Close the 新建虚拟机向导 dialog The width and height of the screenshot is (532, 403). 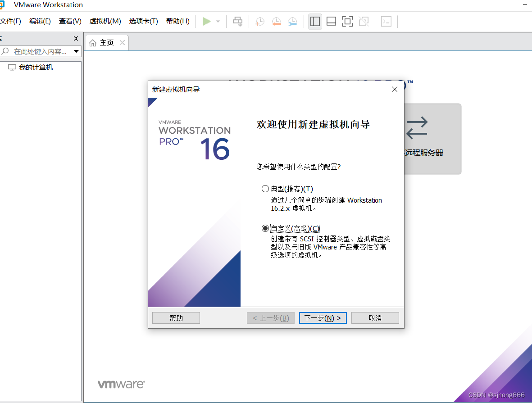[x=394, y=89]
